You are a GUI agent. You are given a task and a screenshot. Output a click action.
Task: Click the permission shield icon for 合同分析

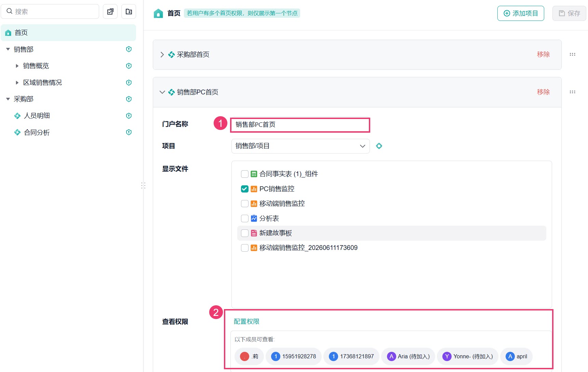[x=129, y=132]
